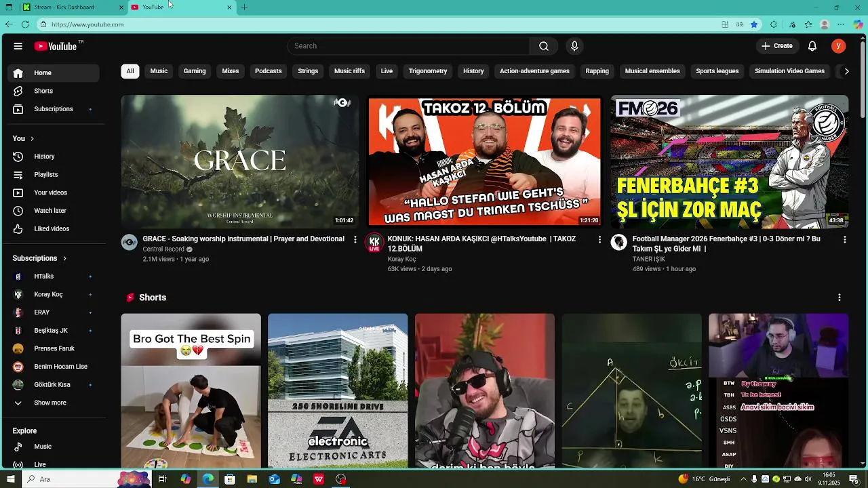Open the YouTube hamburger guide menu
Viewport: 868px width, 488px height.
pyautogui.click(x=18, y=46)
